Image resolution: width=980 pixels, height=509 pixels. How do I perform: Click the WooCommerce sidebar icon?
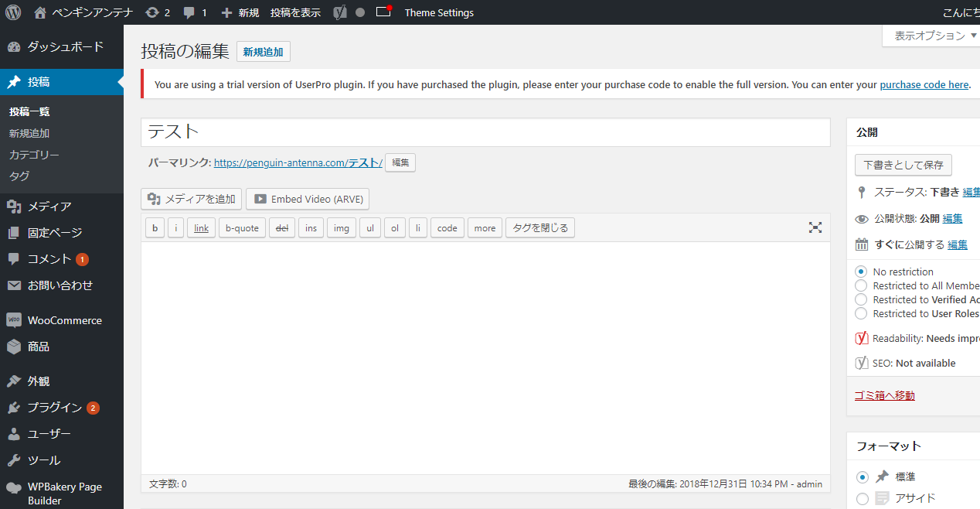tap(14, 319)
